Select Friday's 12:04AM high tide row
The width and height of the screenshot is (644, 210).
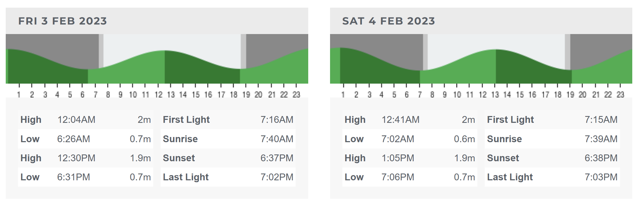point(85,120)
